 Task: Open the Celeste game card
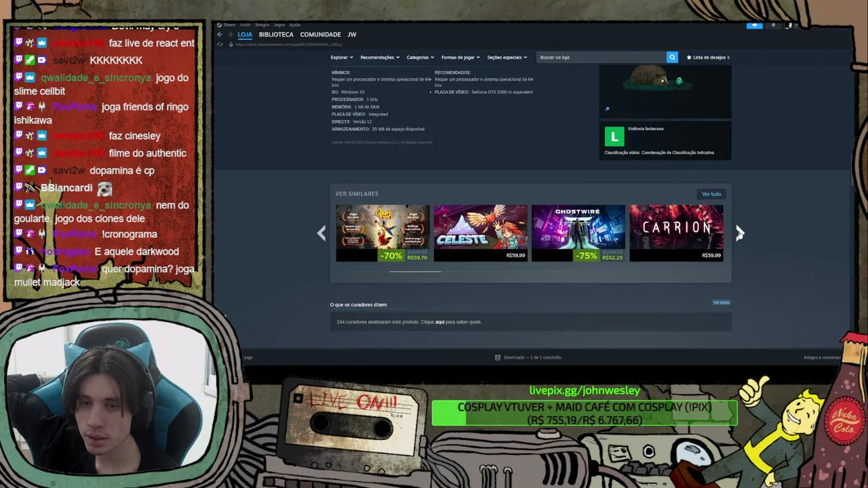click(x=480, y=233)
